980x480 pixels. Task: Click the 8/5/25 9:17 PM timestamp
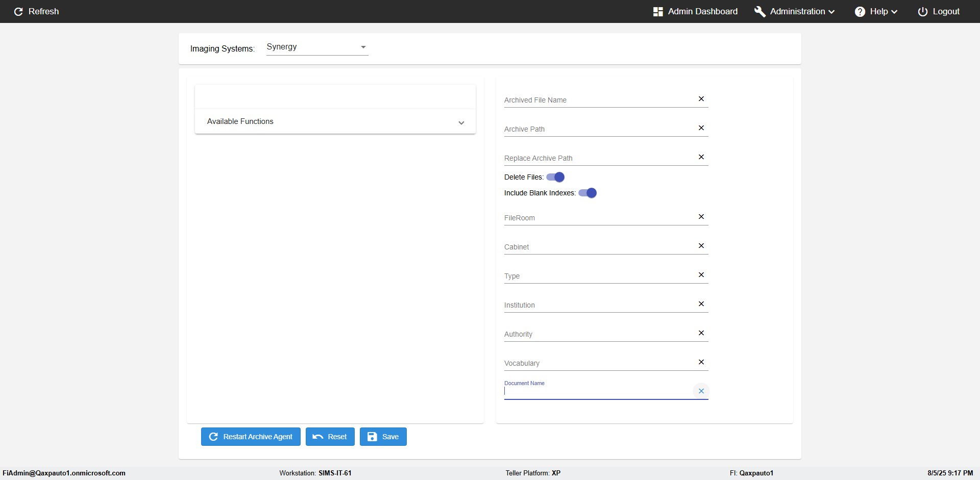(x=950, y=473)
